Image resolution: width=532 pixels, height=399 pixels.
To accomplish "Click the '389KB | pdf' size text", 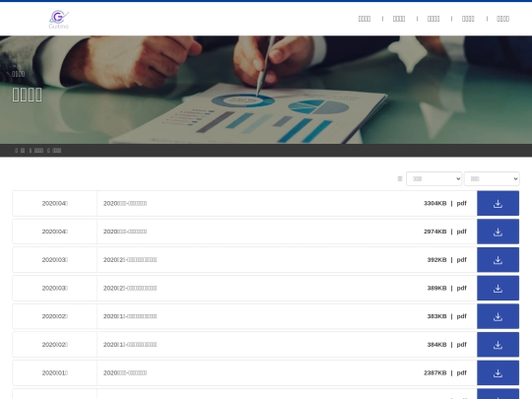I will click(x=447, y=288).
